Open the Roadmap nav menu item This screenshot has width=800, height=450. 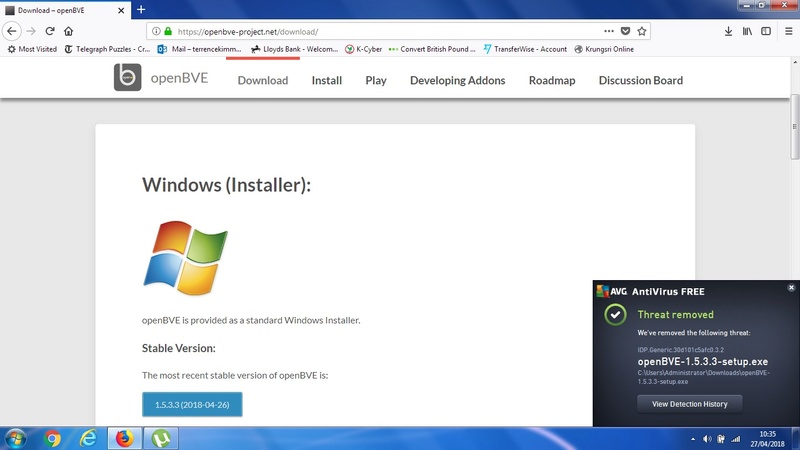552,80
